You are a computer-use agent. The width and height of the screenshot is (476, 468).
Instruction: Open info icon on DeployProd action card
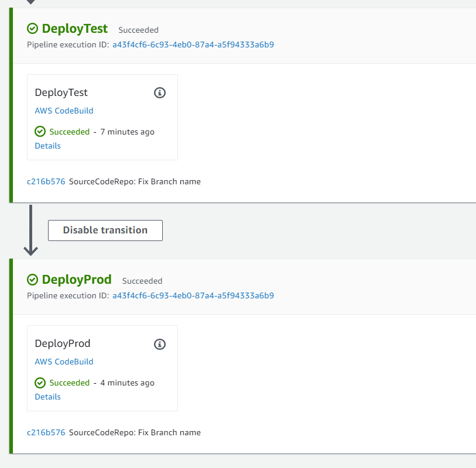pos(160,344)
